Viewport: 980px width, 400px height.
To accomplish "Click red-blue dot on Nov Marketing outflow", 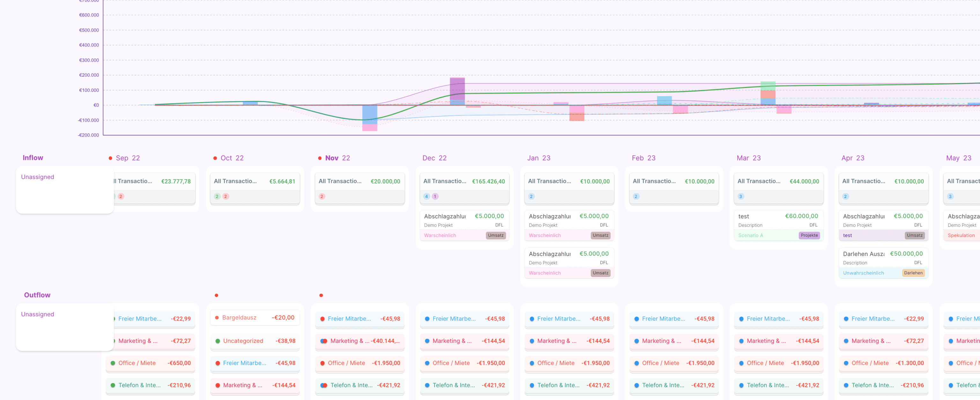I will click(323, 341).
